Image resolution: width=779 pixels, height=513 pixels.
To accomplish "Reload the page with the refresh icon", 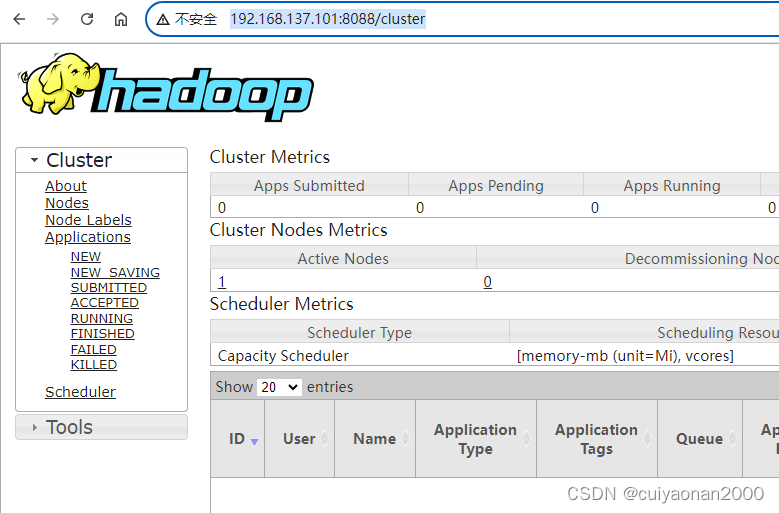I will (x=87, y=19).
